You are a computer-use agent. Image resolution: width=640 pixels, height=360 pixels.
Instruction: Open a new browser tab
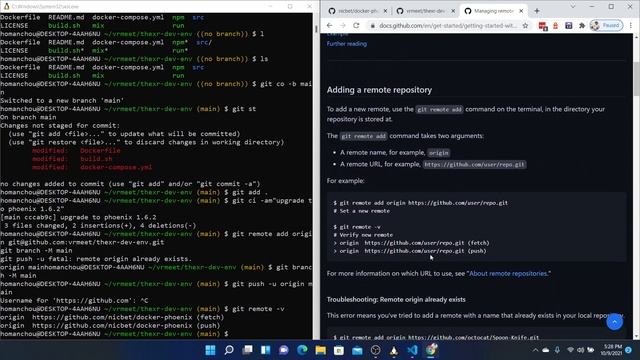click(x=537, y=11)
